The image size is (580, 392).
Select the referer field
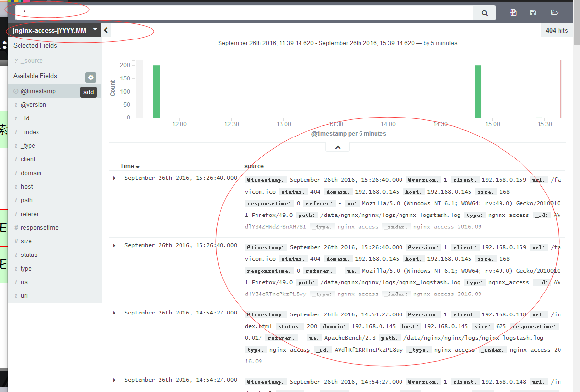[30, 214]
